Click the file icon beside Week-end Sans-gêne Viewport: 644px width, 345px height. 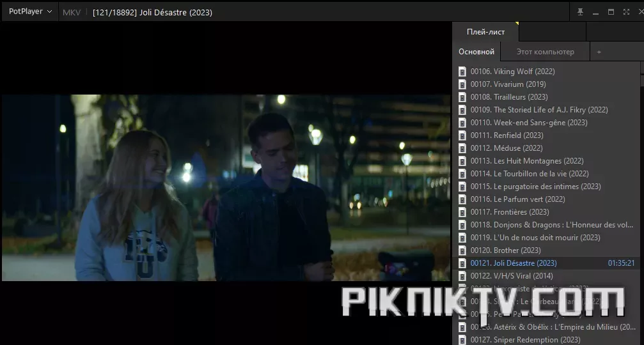[x=462, y=122]
